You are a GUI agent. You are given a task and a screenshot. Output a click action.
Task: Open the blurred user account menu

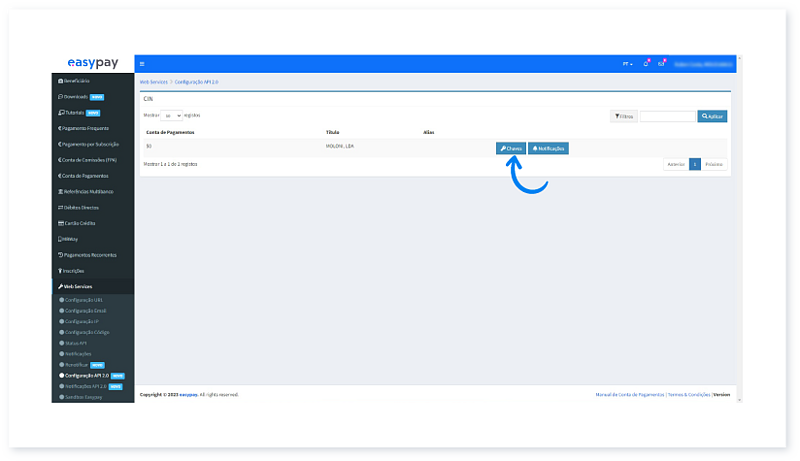(703, 64)
